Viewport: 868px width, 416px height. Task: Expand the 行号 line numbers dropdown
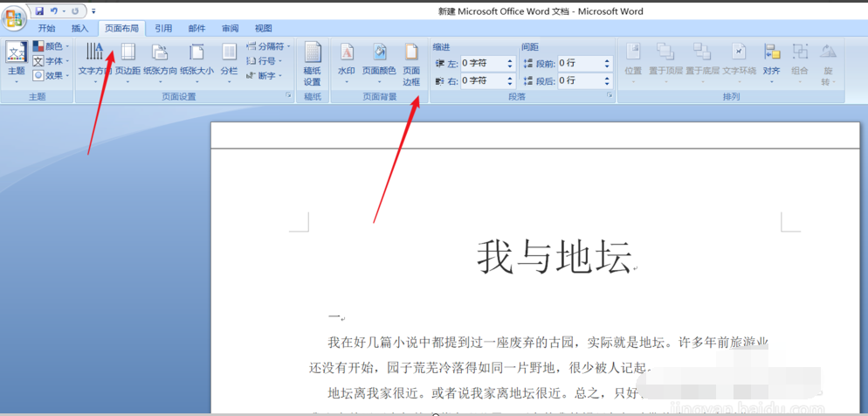(x=265, y=61)
